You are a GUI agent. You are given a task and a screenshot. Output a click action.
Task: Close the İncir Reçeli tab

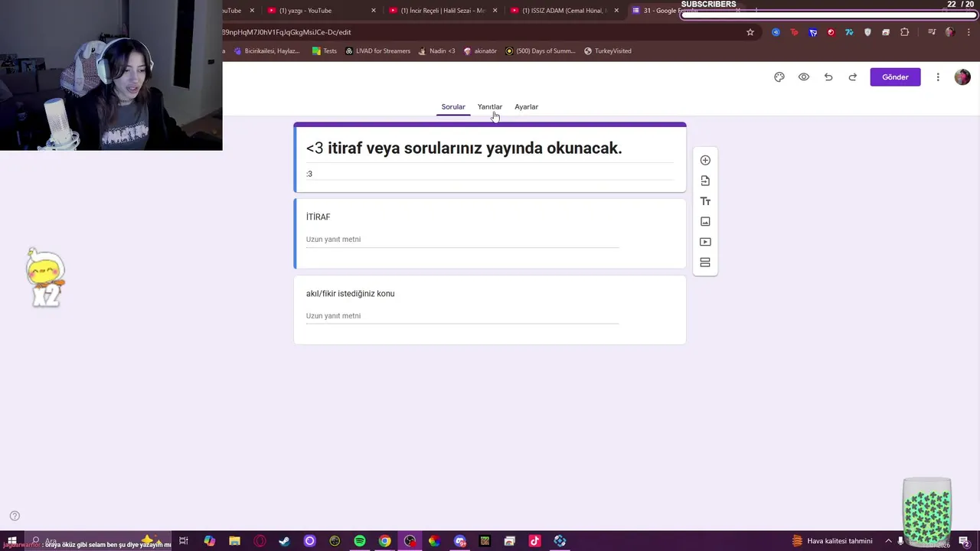(x=495, y=11)
